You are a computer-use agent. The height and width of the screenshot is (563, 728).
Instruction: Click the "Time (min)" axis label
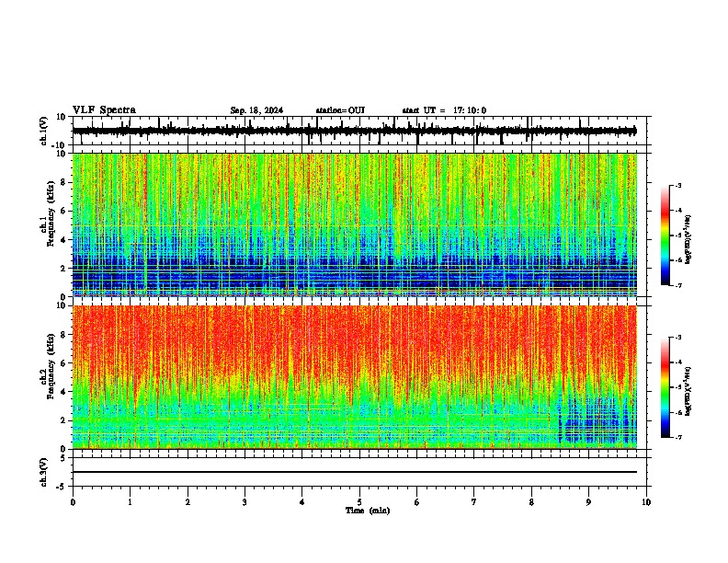pyautogui.click(x=368, y=511)
